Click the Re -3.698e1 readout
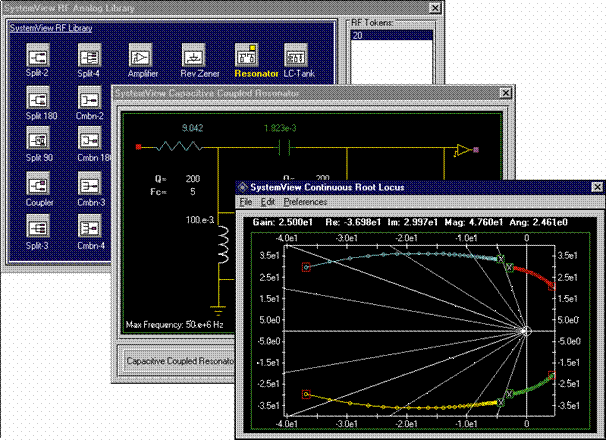Screen dimensions: 606x440 click(353, 222)
